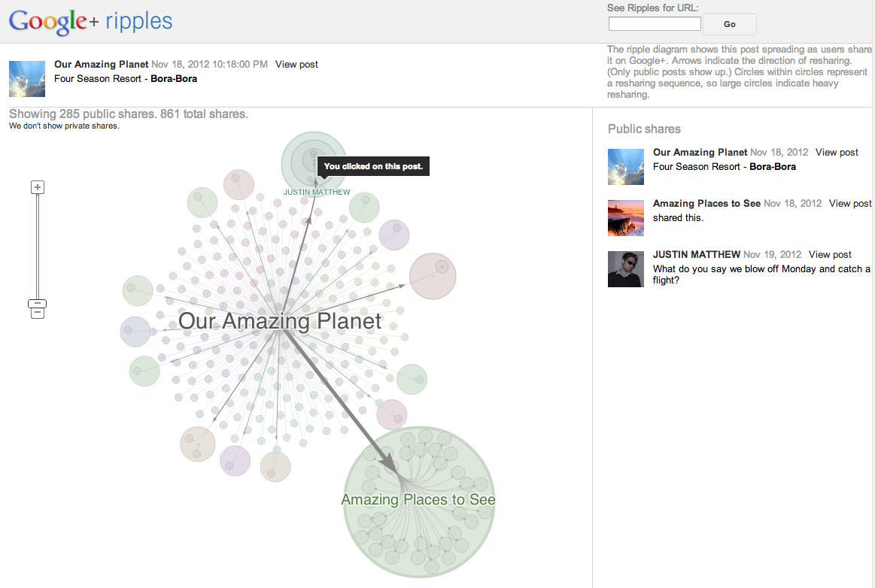Click 'shared this.' text under Amazing Places

click(678, 218)
